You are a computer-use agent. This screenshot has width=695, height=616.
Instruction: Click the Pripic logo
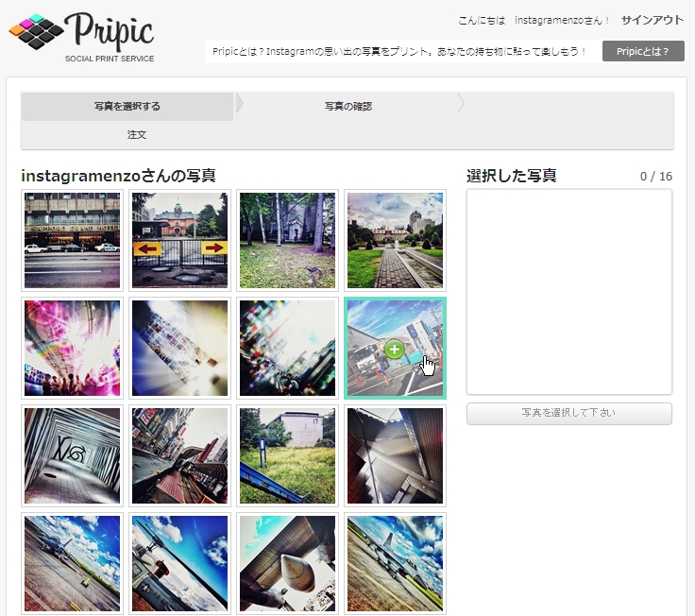pos(81,36)
